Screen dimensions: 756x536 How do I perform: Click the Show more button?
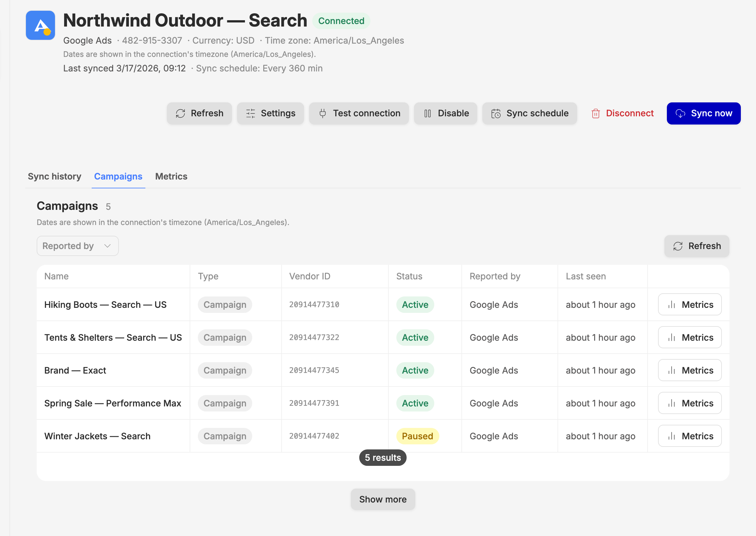[x=383, y=499]
